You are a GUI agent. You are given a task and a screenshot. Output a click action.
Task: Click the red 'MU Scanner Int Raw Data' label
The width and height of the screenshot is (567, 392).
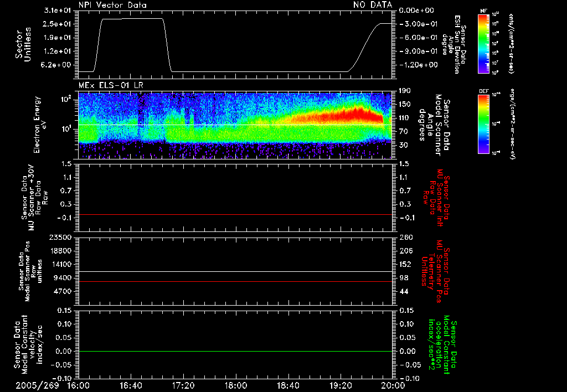pyautogui.click(x=436, y=198)
